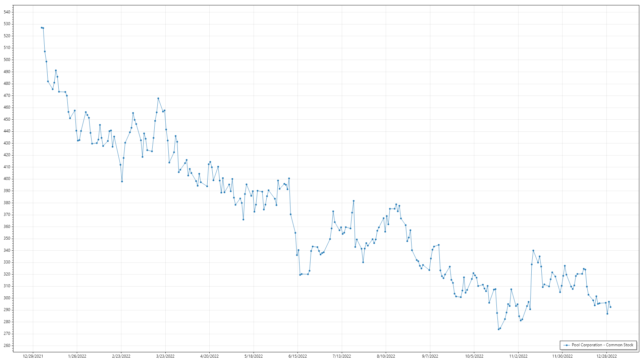Select the July peak point near 381
The image size is (644, 362).
354,201
